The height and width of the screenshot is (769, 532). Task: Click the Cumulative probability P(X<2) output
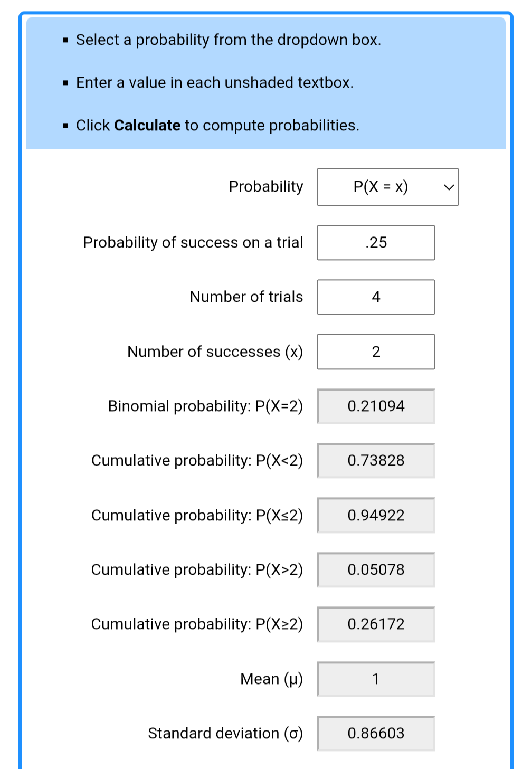tap(376, 461)
